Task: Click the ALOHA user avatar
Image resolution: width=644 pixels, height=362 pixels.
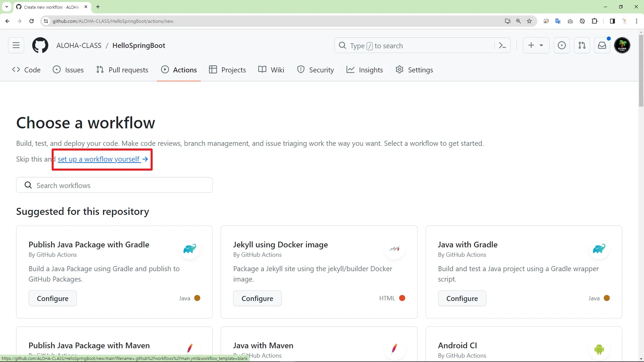Action: tap(622, 45)
